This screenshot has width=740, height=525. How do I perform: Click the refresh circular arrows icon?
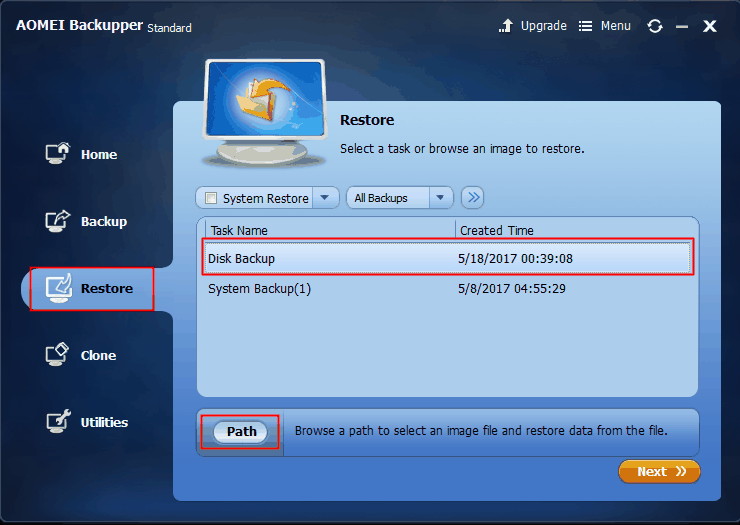655,26
